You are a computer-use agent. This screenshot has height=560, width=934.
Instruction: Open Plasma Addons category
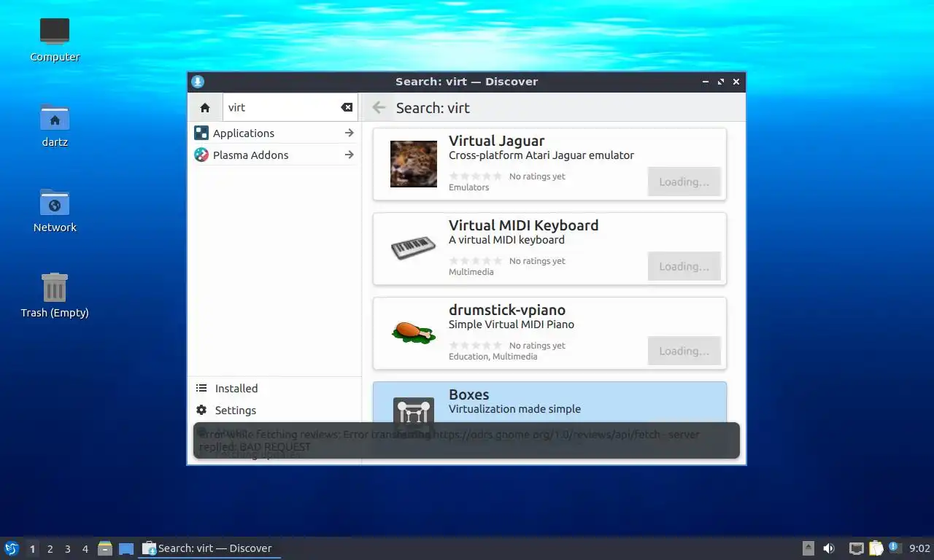[274, 155]
